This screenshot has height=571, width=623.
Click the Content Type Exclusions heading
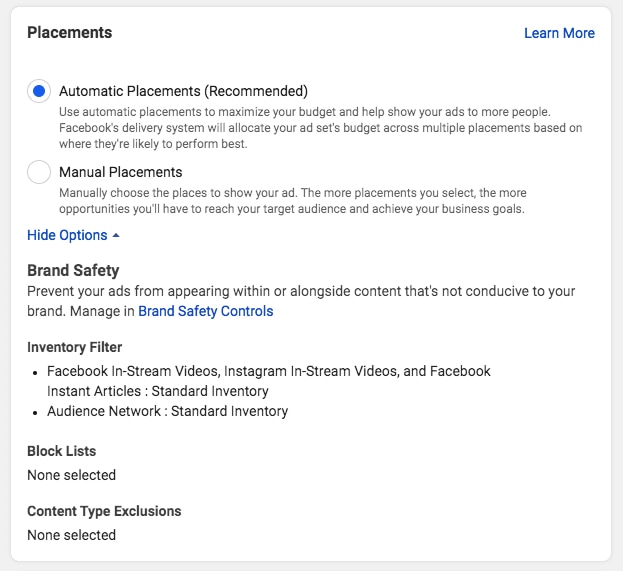[x=104, y=511]
